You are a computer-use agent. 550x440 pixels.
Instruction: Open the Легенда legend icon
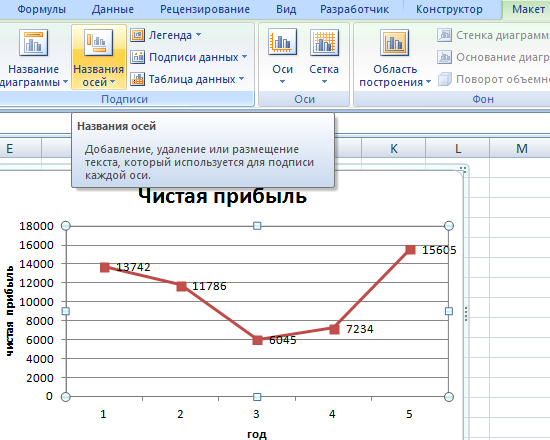tap(138, 35)
